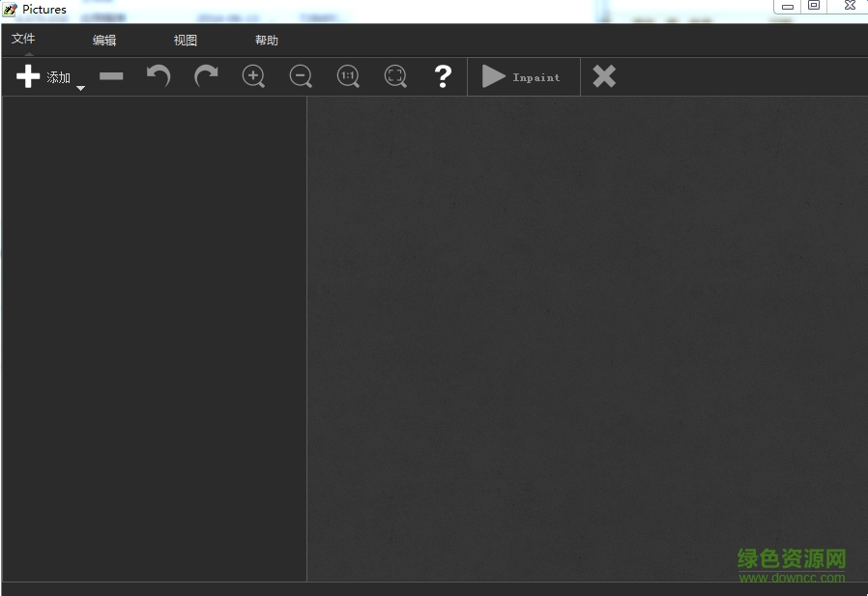Remove the image with the minus icon
The height and width of the screenshot is (596, 868).
pos(111,76)
